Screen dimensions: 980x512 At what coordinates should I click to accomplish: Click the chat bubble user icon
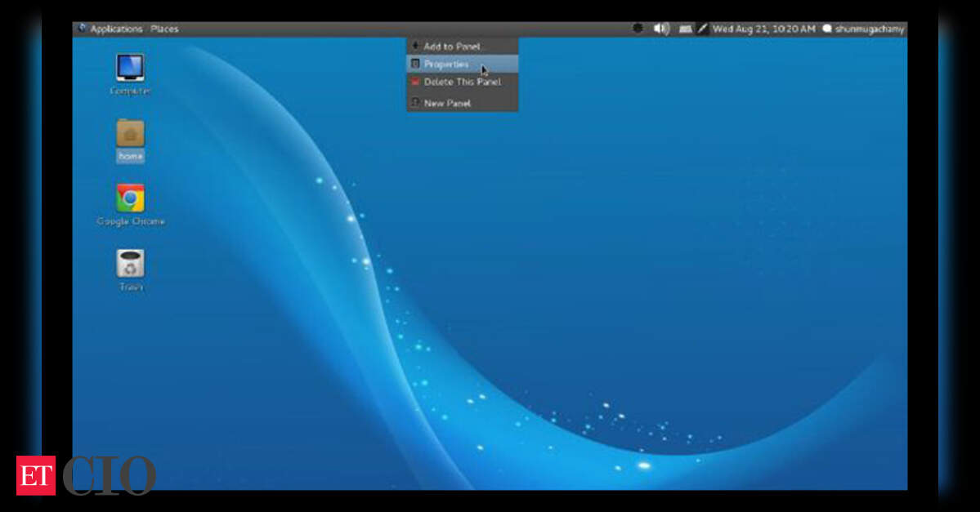coord(826,29)
